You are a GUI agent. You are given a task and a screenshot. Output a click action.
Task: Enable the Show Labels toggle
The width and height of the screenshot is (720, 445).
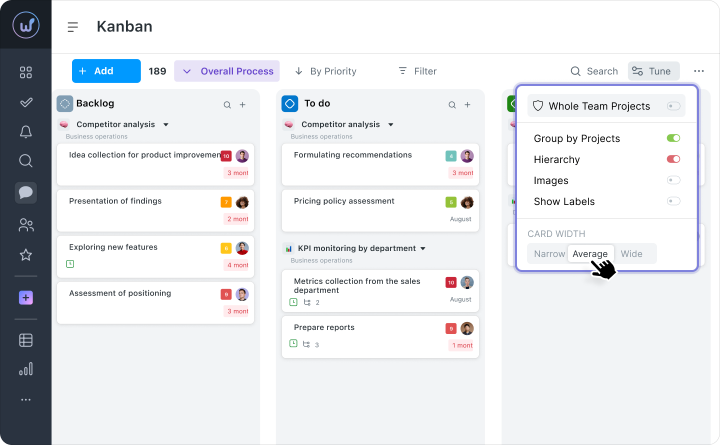point(674,201)
